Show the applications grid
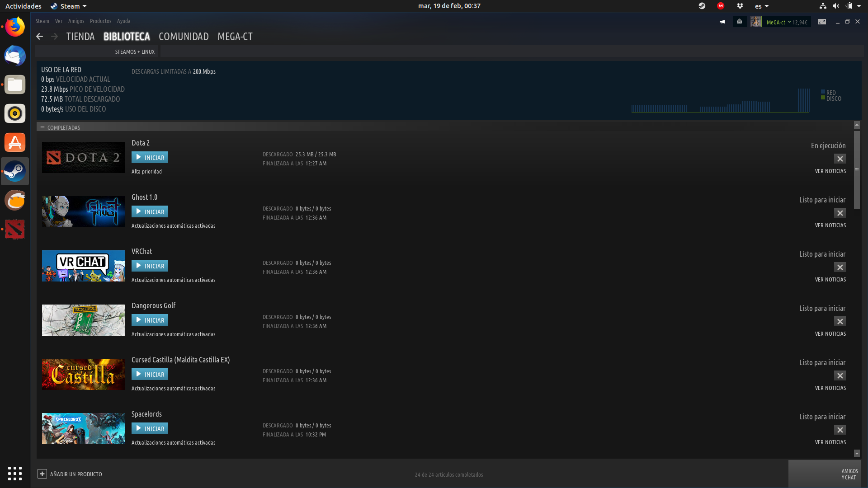This screenshot has height=488, width=868. coord(15,473)
